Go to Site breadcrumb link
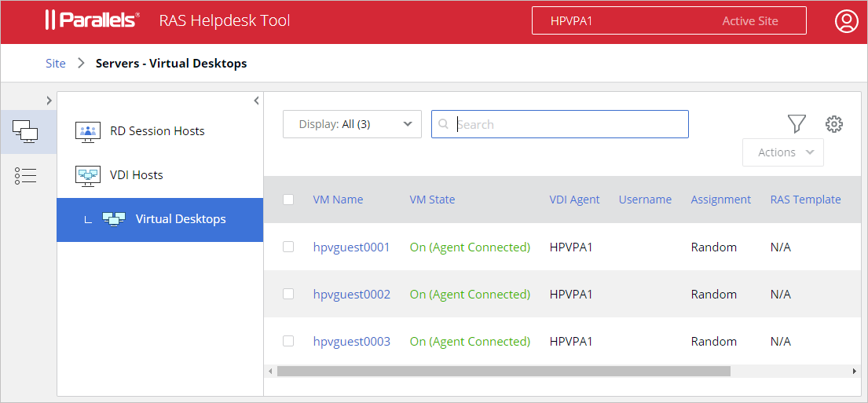868x403 pixels. click(55, 63)
